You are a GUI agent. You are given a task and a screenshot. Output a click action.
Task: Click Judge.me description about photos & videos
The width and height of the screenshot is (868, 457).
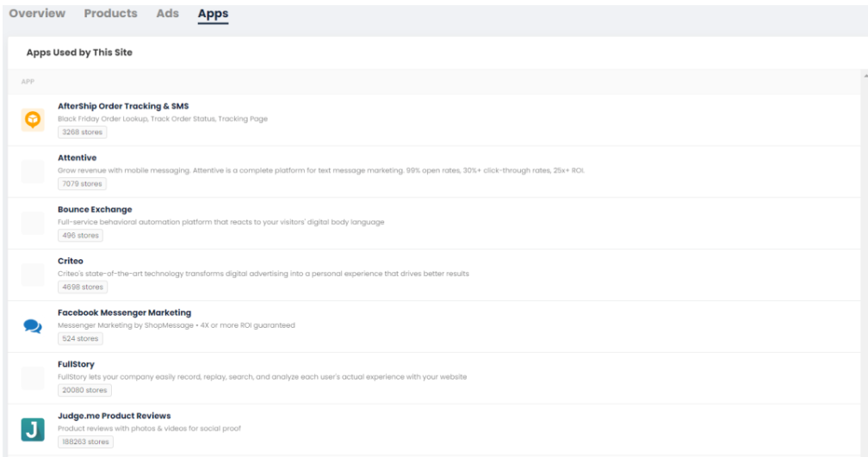coord(150,429)
